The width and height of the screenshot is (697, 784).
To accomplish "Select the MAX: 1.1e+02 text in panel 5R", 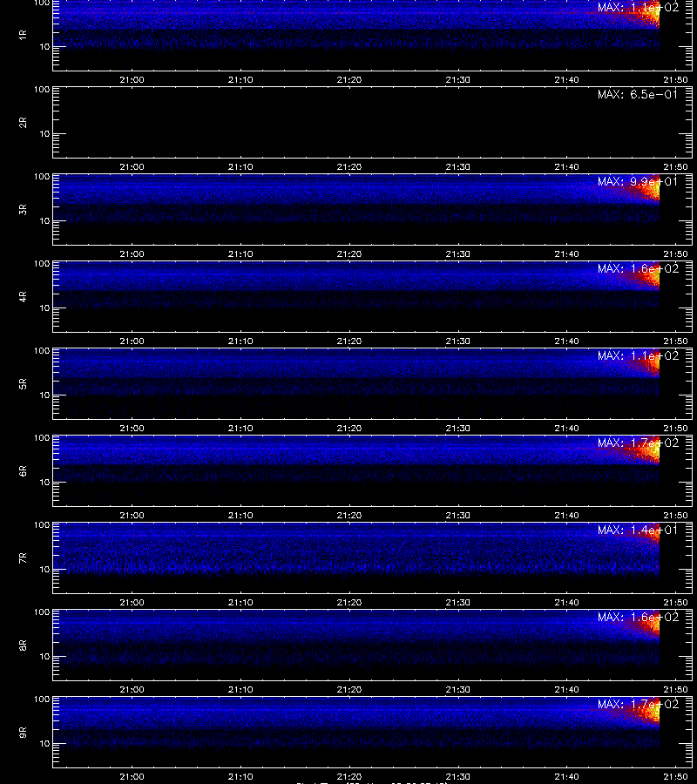I will click(x=638, y=355).
